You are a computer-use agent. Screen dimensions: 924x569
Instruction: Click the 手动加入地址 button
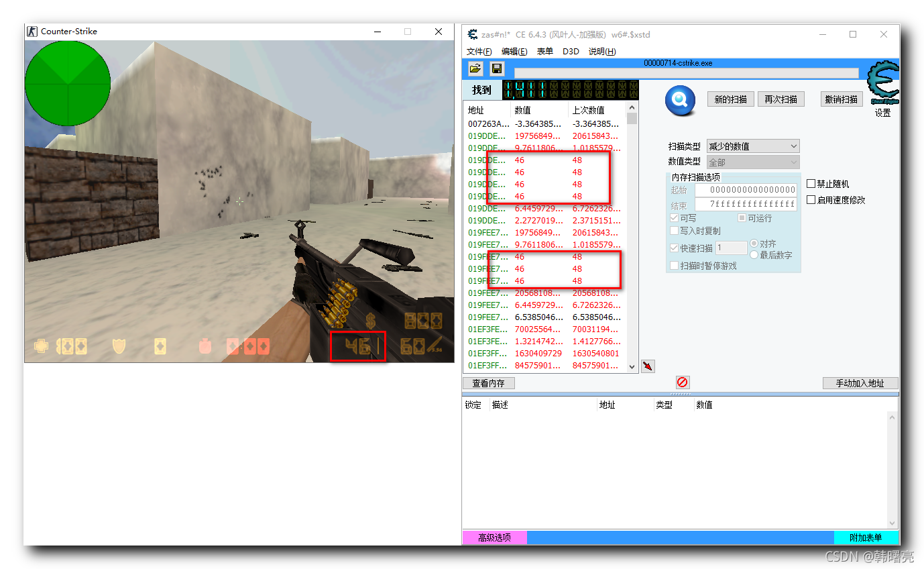tap(860, 383)
